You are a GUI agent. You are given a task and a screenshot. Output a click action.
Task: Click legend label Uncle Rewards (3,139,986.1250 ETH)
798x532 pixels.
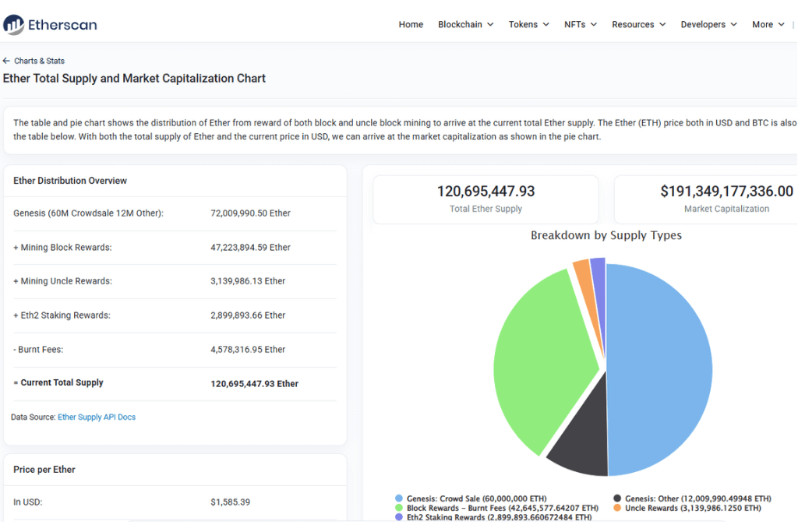pos(693,508)
